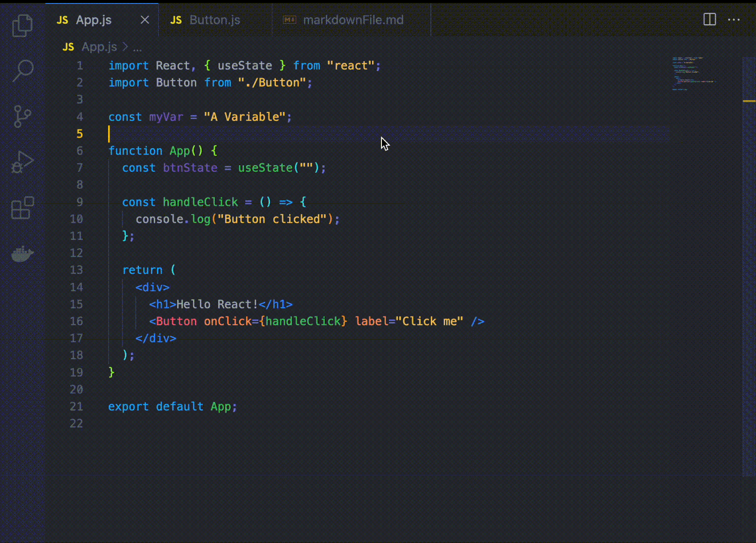Open the Extensions view icon
Viewport: 756px width, 543px height.
coord(22,208)
